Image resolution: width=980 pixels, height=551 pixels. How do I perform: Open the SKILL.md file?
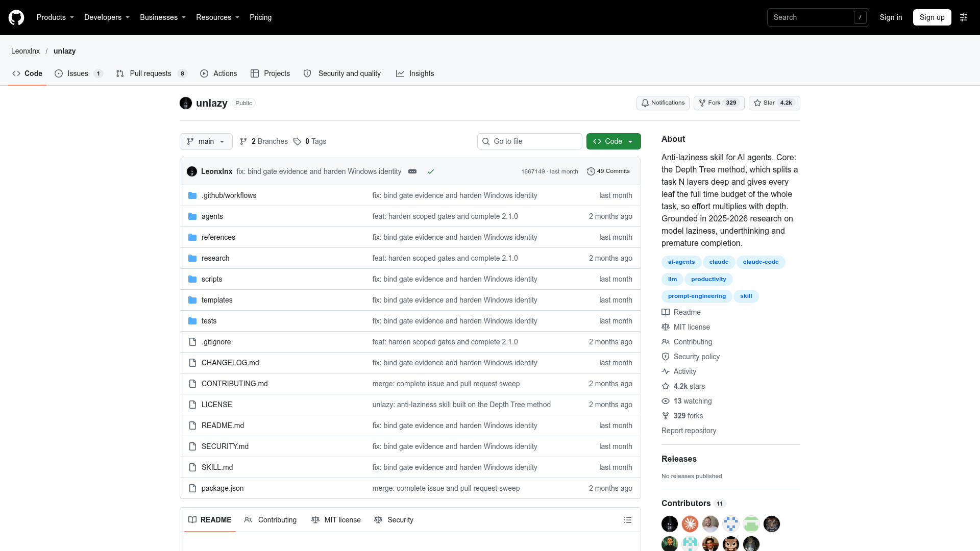tap(217, 467)
